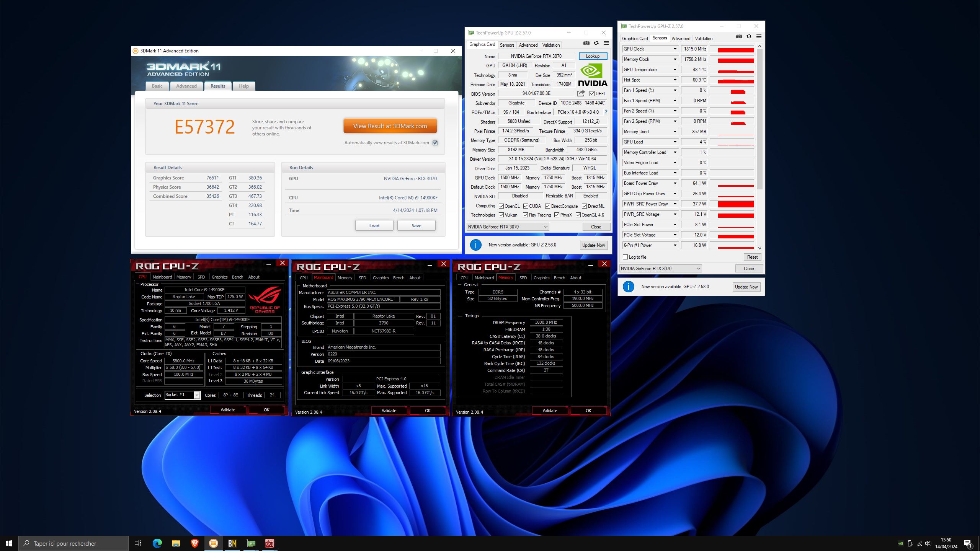
Task: Toggle CUDA checkbox in GPU-Z
Action: point(526,206)
